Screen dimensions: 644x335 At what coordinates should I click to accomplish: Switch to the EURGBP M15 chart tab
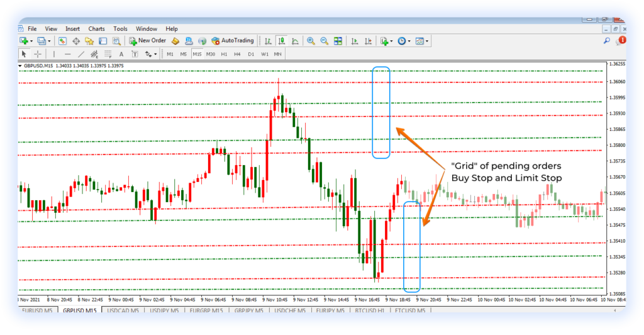pos(206,310)
